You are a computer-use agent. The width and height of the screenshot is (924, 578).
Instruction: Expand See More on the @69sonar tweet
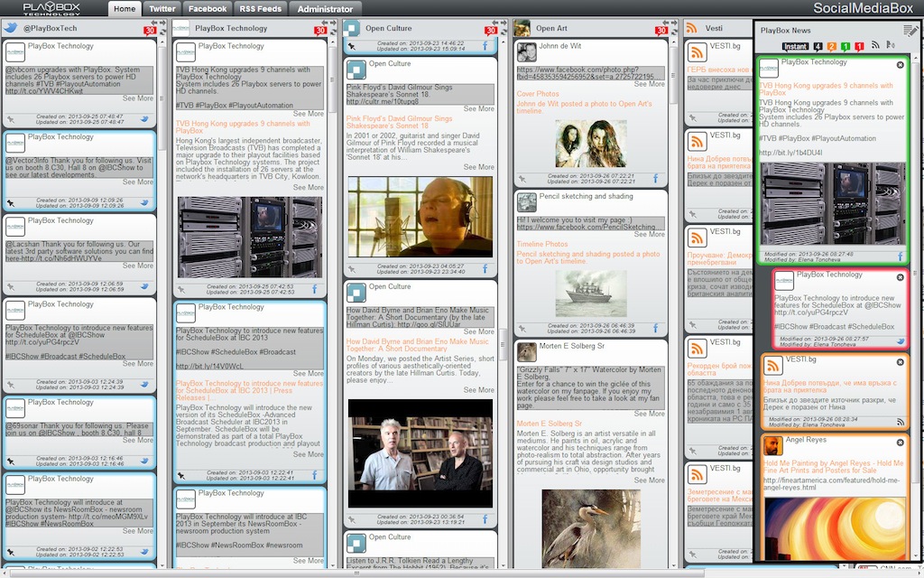click(x=138, y=441)
